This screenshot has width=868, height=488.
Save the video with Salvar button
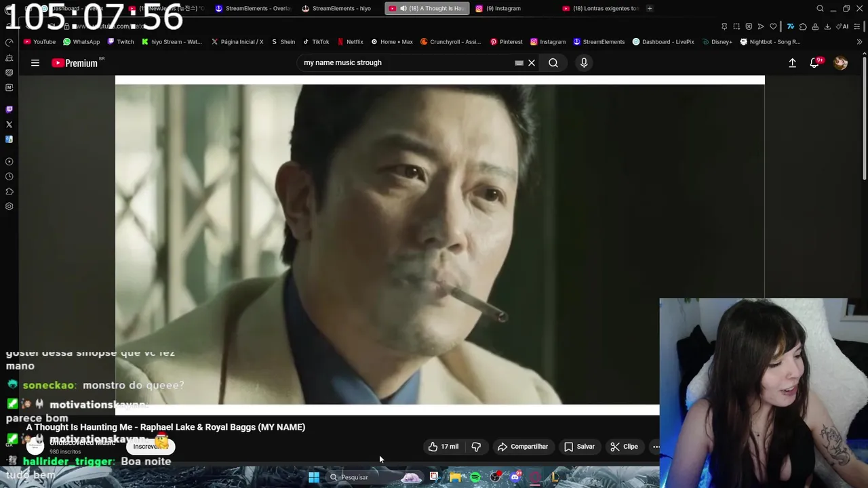tap(579, 447)
